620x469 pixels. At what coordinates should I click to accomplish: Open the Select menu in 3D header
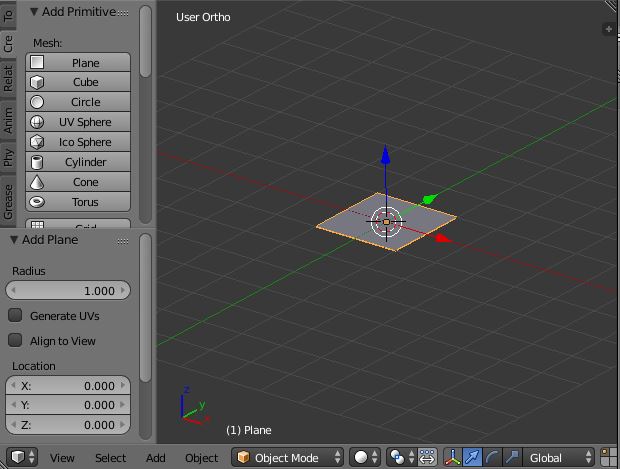tap(110, 458)
